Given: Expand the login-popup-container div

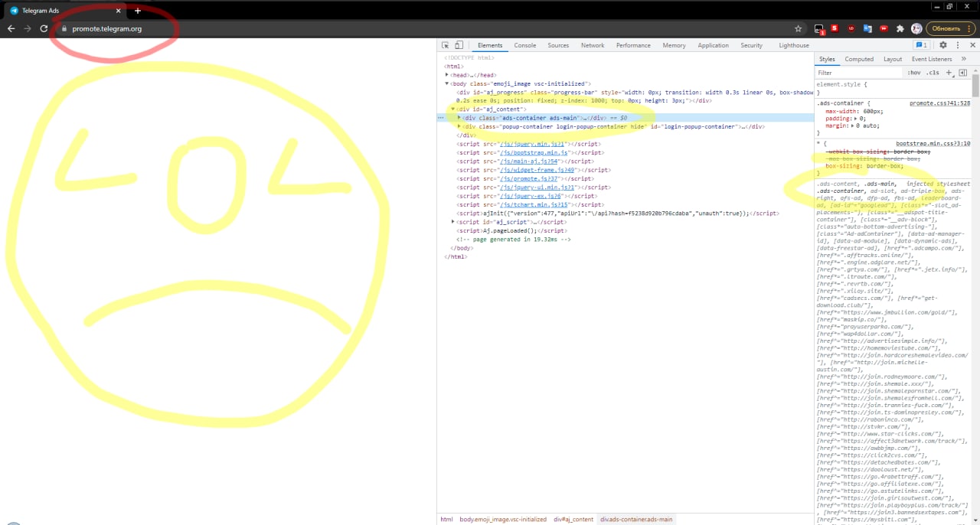Looking at the screenshot, I should (x=459, y=126).
